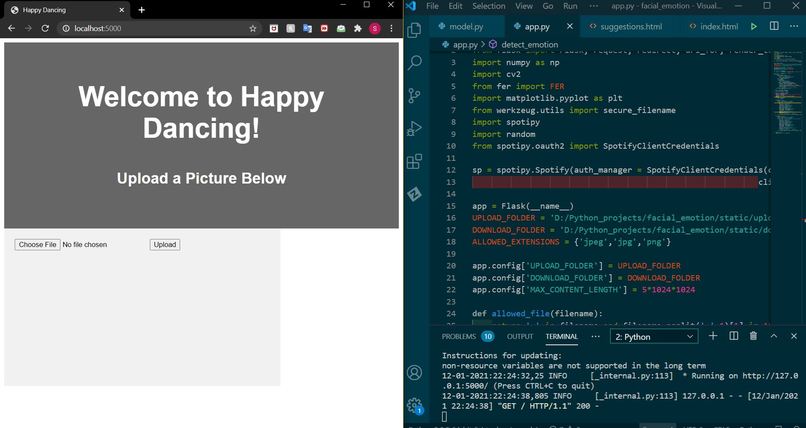Bookmark this page with star icon
Viewport: 806px width, 428px height.
[x=252, y=29]
